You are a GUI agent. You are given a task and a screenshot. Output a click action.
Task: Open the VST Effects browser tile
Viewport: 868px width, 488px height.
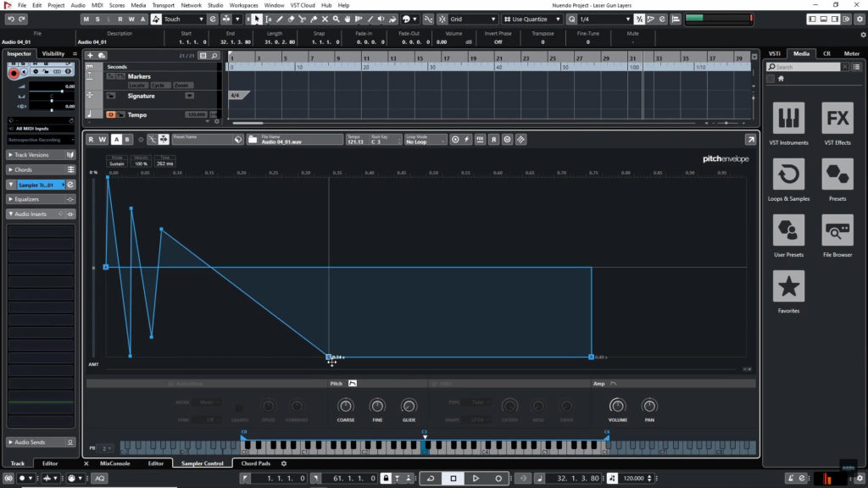[x=837, y=119]
